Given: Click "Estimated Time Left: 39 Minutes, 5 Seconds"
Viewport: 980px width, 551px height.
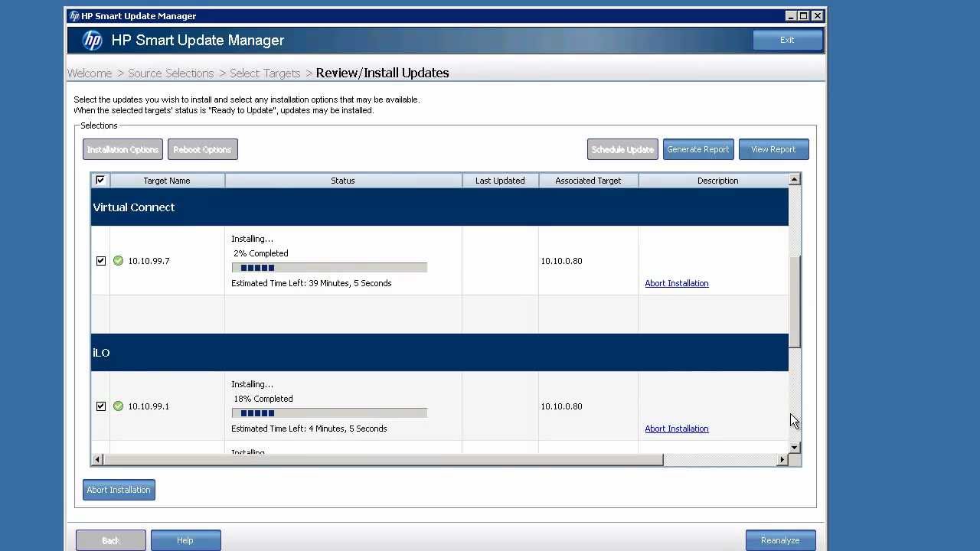Looking at the screenshot, I should tap(312, 283).
